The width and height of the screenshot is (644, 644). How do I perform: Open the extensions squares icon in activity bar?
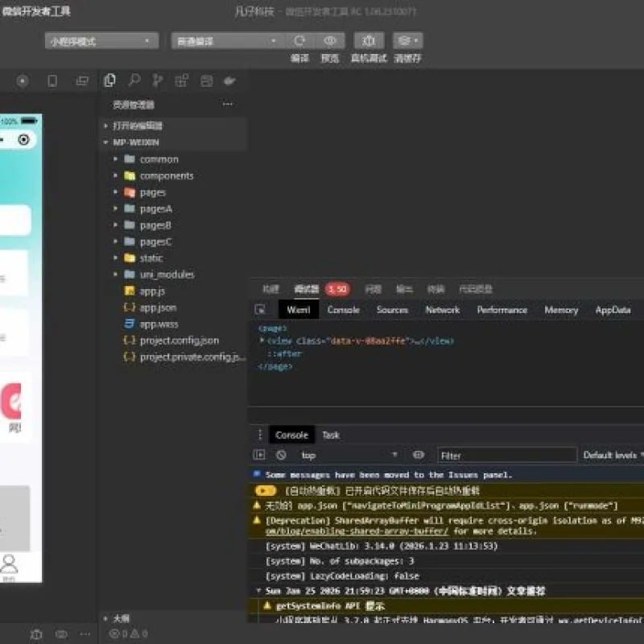pos(182,80)
